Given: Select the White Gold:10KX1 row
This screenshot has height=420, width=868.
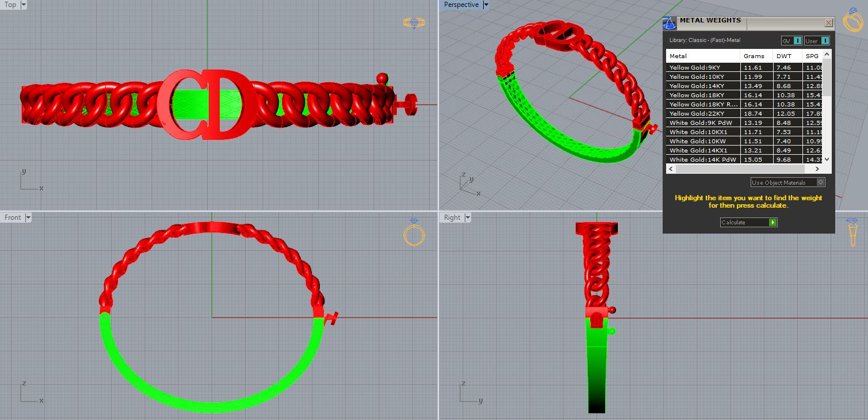Looking at the screenshot, I should click(744, 132).
